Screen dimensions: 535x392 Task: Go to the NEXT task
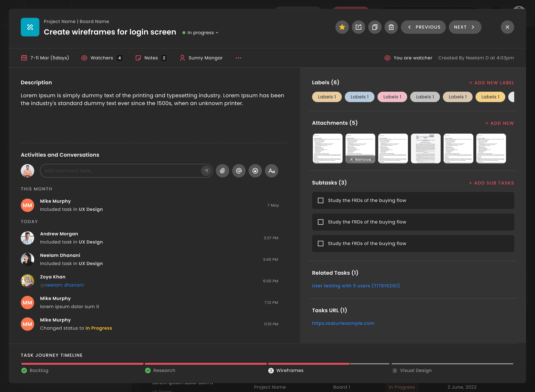465,27
